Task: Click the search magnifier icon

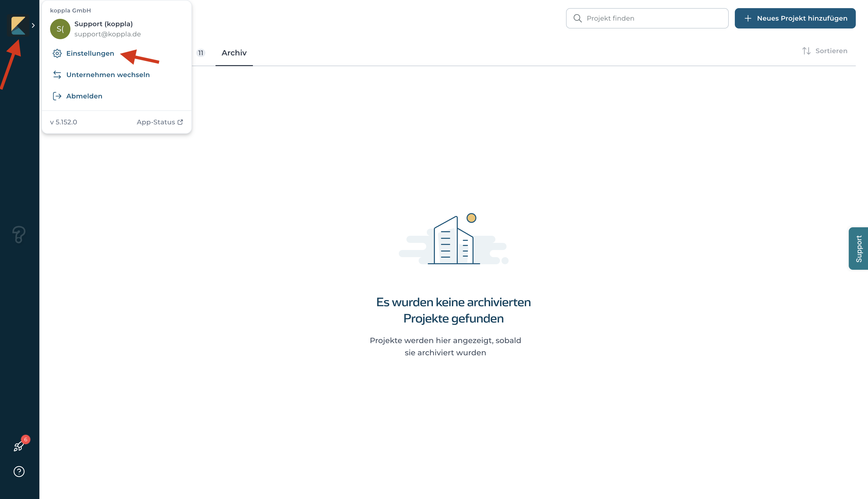Action: click(x=577, y=18)
